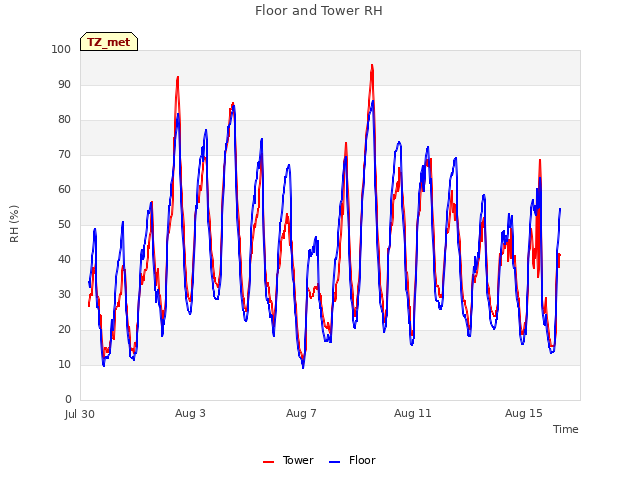Click the TZ_met annotation label
This screenshot has width=640, height=480.
pyautogui.click(x=109, y=42)
